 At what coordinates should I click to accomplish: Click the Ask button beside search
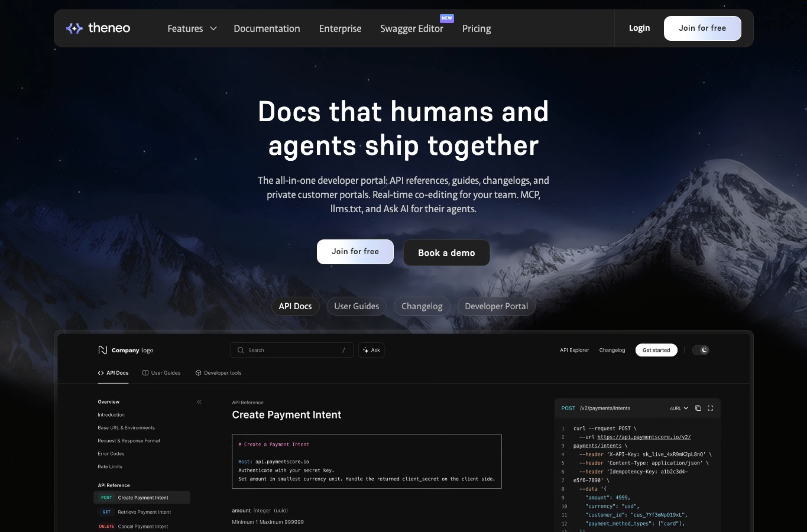(371, 350)
